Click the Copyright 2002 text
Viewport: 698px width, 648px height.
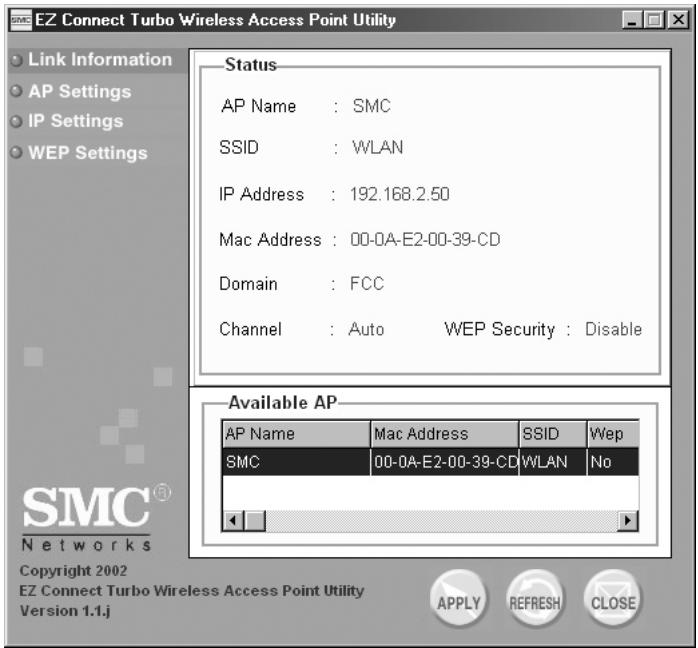coord(73,571)
